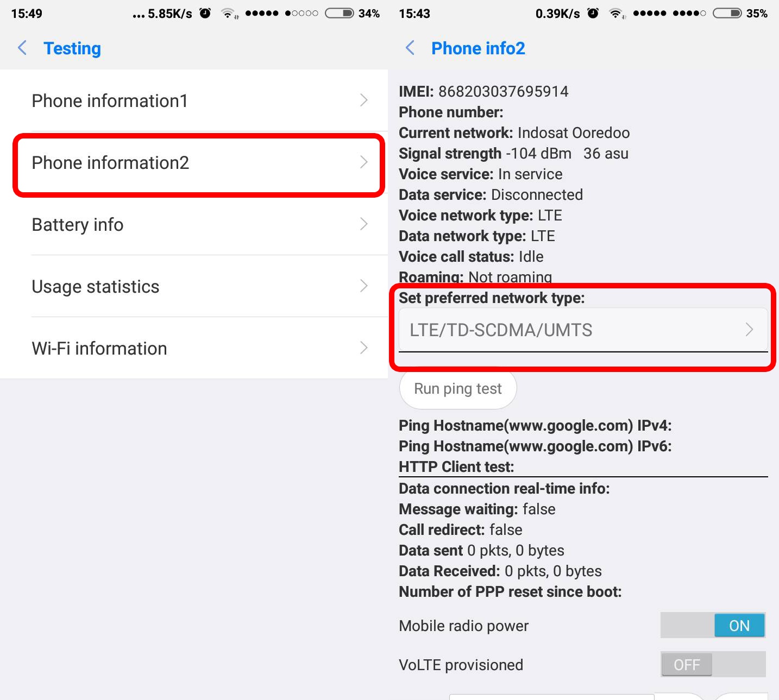Tap the back arrow beside Phone info2
Viewport: 779px width, 700px height.
click(x=410, y=48)
